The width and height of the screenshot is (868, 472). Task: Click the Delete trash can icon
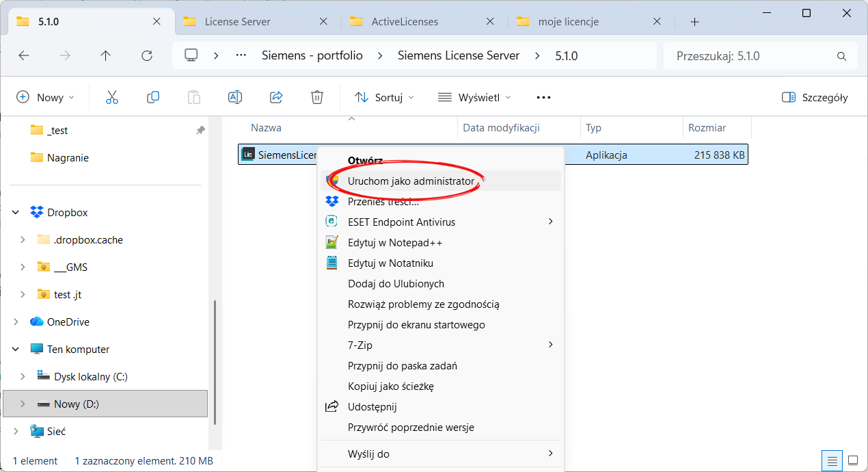(317, 97)
